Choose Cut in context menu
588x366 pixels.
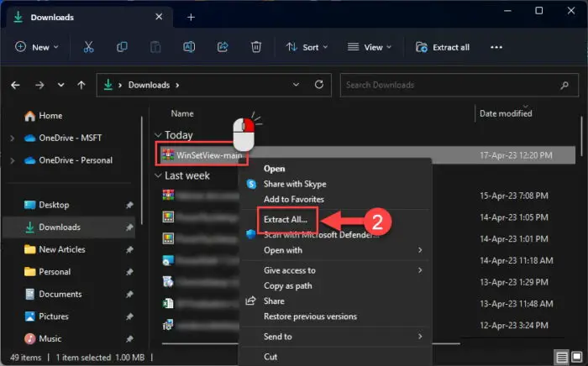pos(270,357)
